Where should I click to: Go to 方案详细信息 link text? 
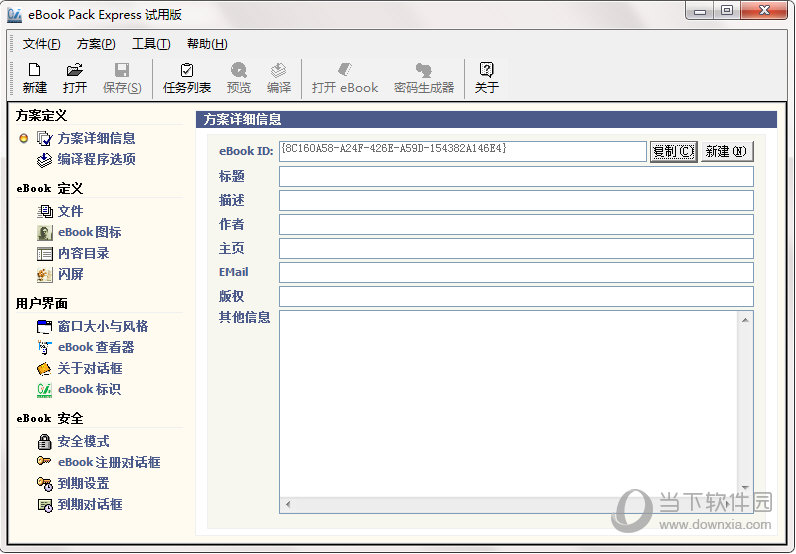tap(96, 138)
